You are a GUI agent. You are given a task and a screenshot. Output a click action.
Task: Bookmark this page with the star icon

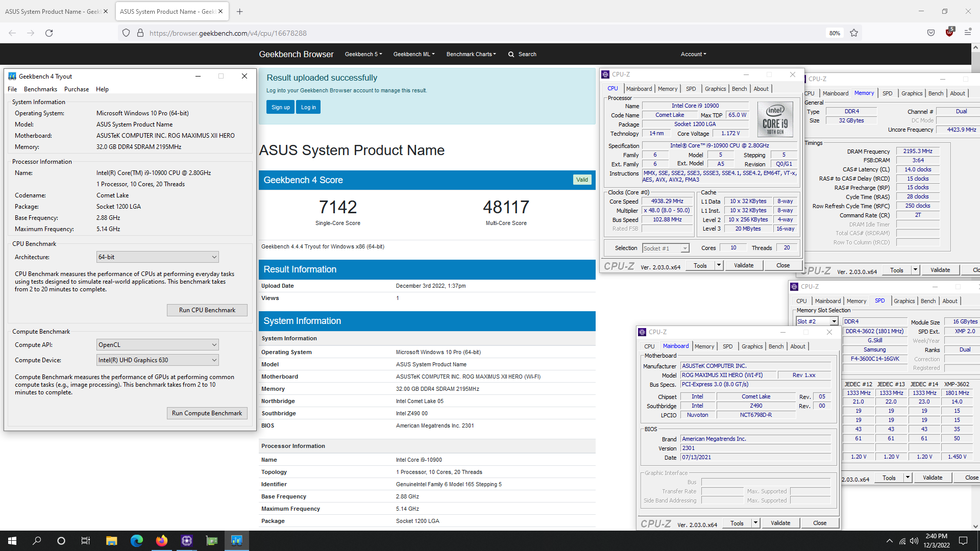[x=854, y=33]
